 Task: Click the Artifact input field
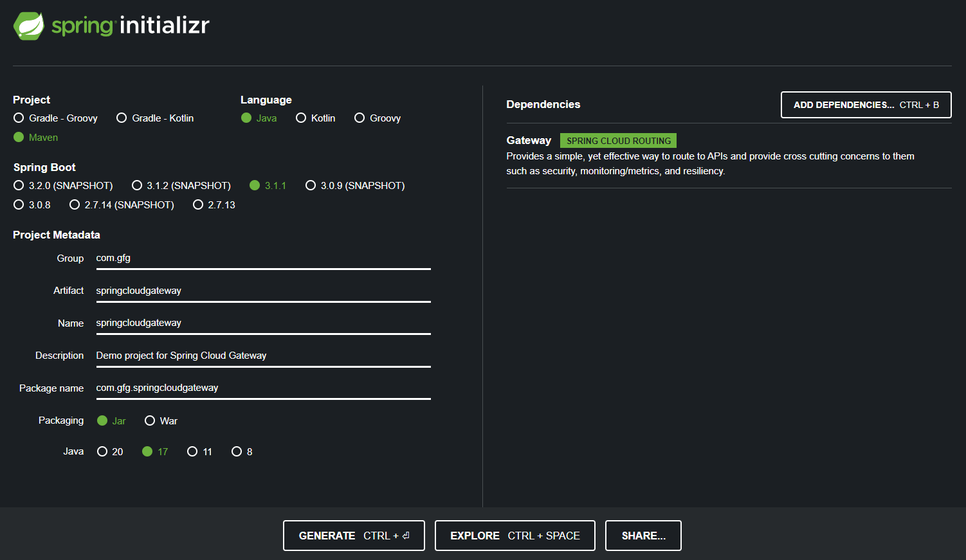[x=264, y=291]
